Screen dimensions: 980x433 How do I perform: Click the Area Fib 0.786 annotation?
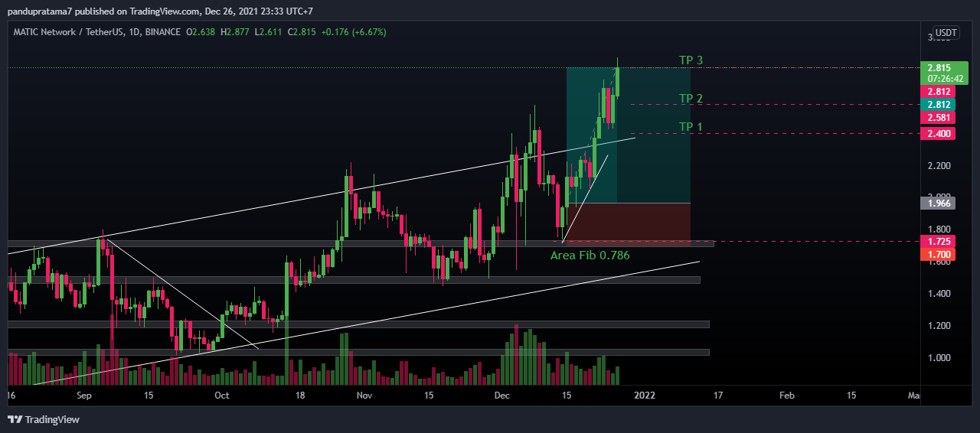(x=590, y=255)
